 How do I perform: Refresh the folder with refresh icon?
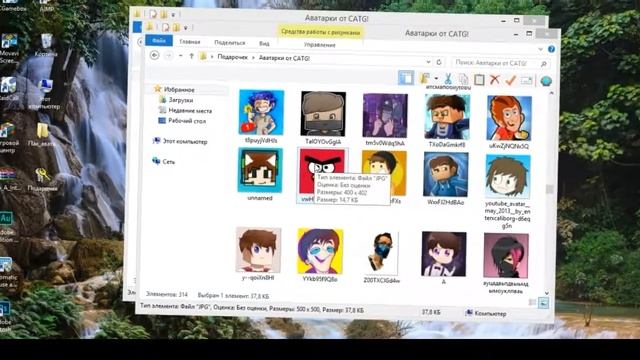[x=439, y=62]
